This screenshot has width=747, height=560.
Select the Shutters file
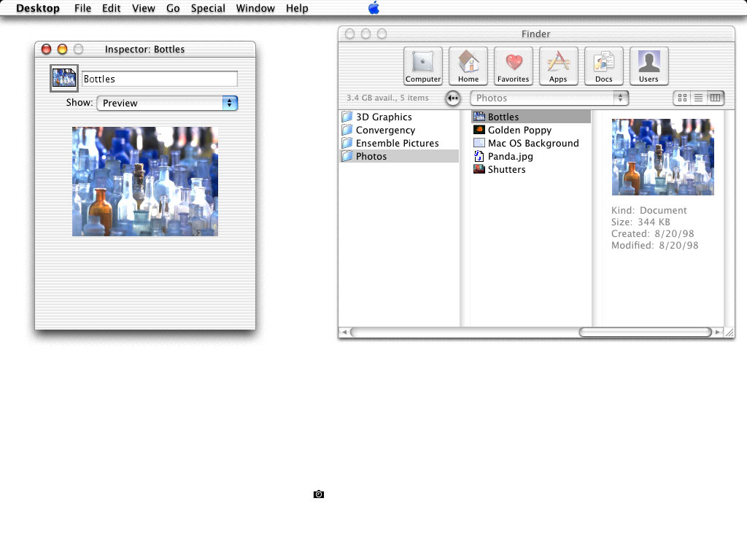coord(531,169)
